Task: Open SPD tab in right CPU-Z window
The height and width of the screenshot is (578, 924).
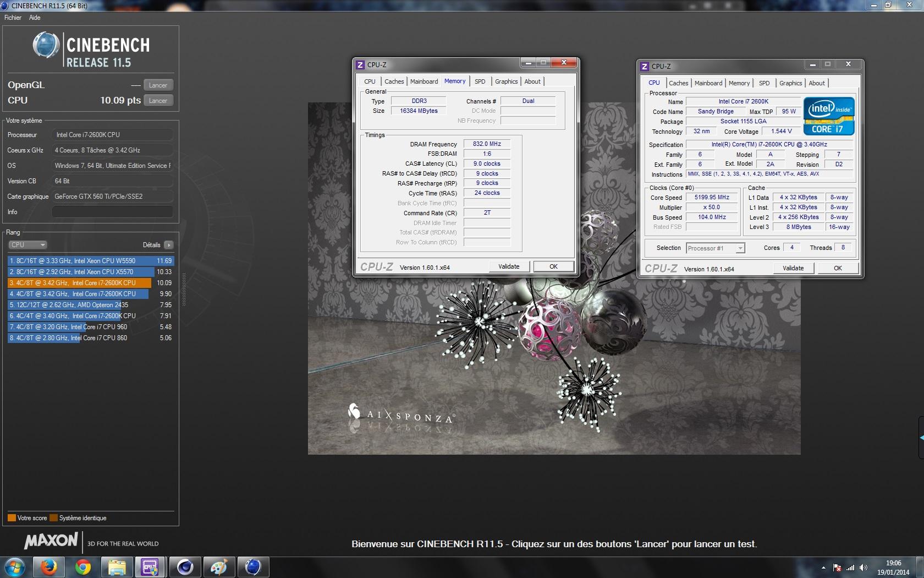Action: click(x=765, y=83)
